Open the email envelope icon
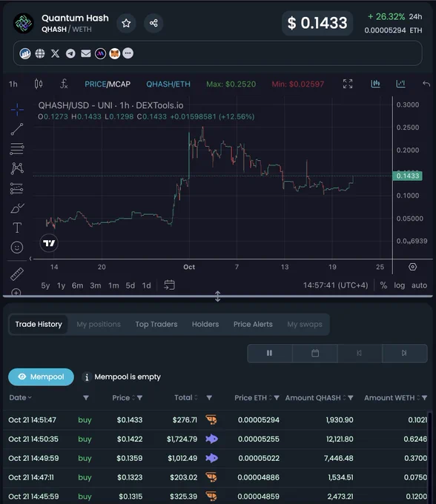The height and width of the screenshot is (504, 436). coord(85,53)
